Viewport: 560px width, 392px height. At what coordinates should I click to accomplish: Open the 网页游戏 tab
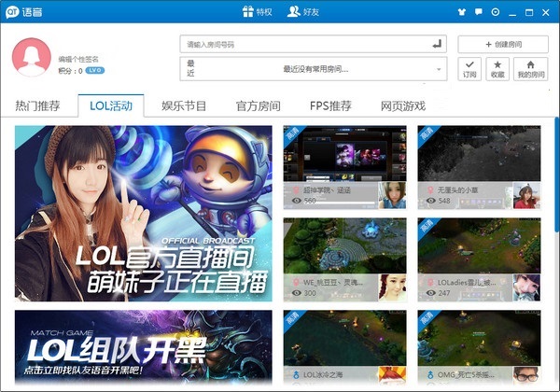403,105
